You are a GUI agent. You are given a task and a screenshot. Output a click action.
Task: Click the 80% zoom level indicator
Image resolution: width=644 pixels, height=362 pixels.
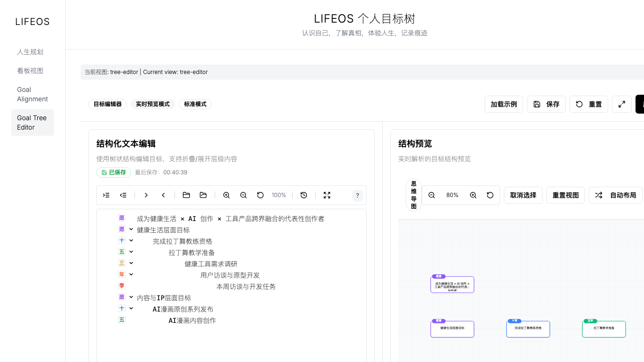pos(452,195)
